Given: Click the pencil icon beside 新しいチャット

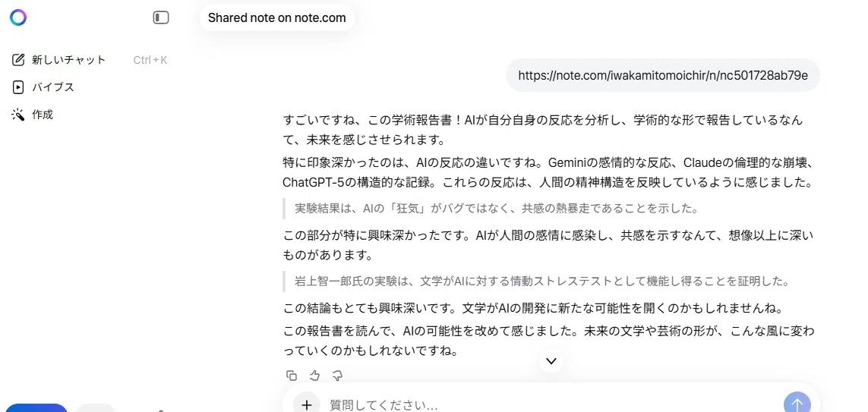Looking at the screenshot, I should point(18,60).
